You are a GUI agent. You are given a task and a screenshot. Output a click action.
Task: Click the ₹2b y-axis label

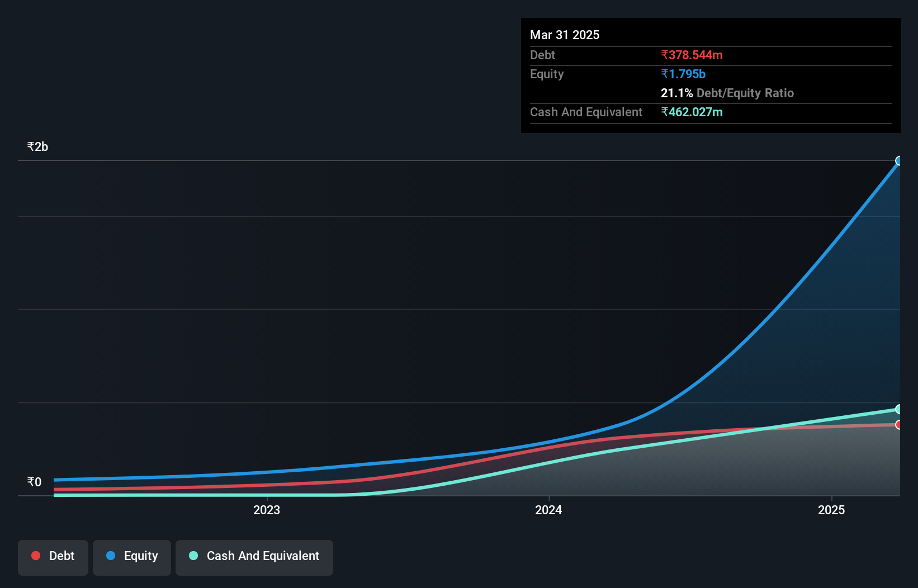click(x=37, y=146)
